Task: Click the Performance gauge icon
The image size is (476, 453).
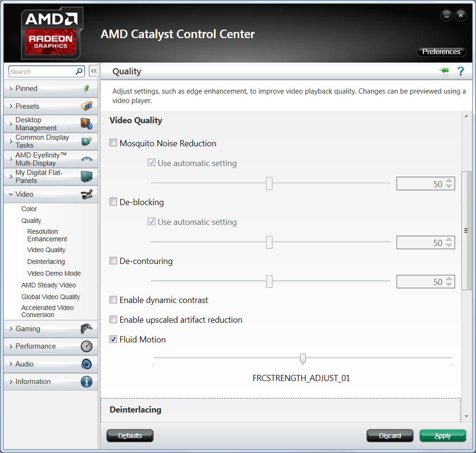Action: coord(86,346)
